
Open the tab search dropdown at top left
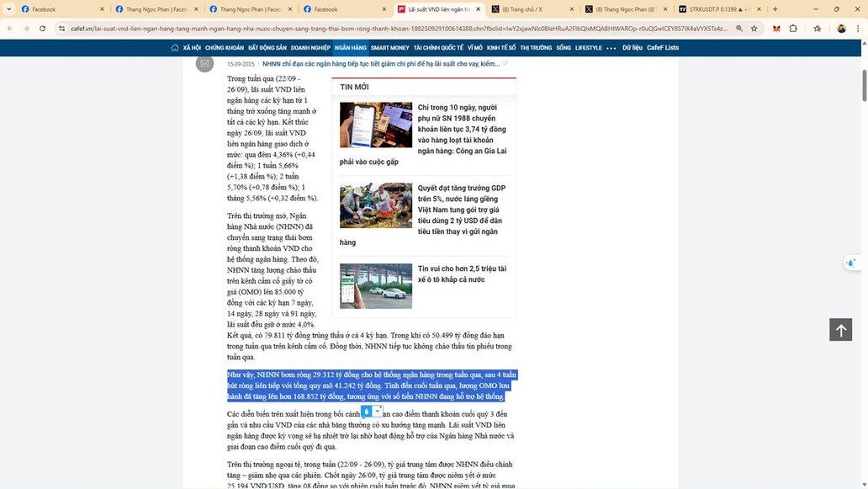[8, 9]
